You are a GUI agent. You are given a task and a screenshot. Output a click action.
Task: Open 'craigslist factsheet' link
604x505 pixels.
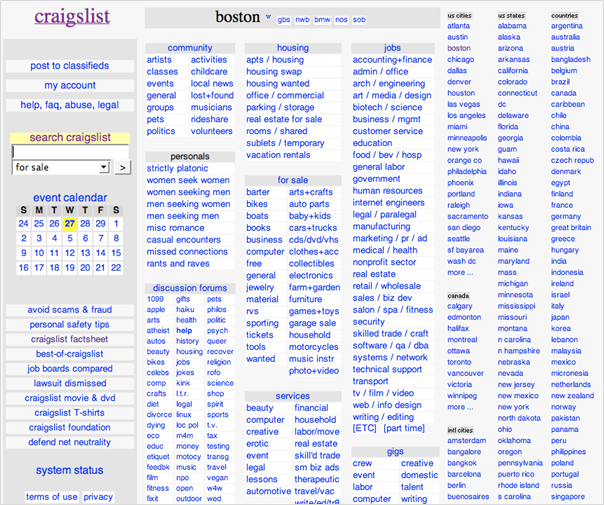[x=70, y=339]
